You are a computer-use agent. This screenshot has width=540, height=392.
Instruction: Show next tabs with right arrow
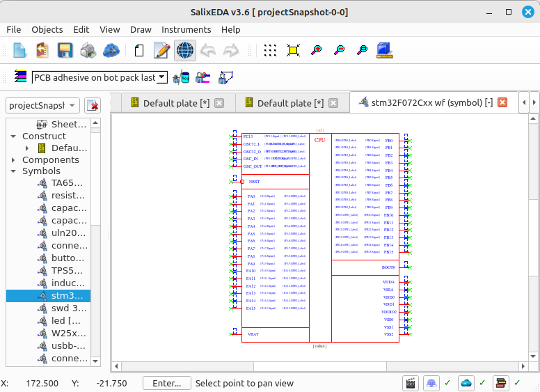click(534, 102)
